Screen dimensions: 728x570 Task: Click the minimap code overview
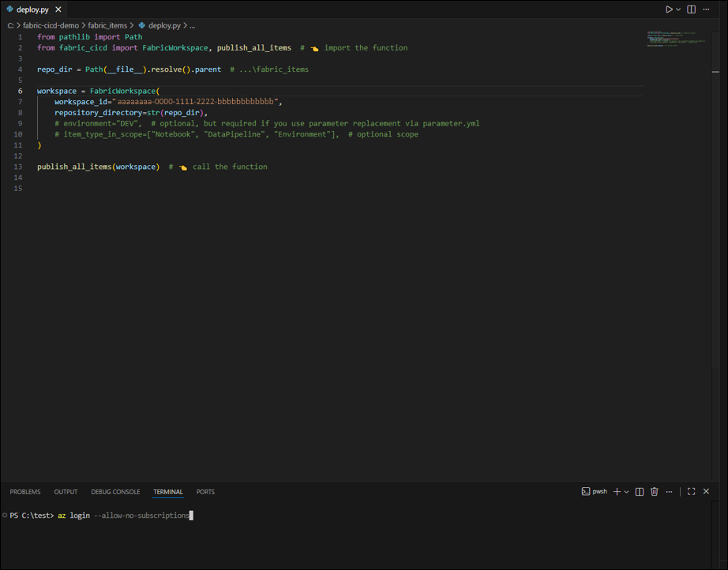677,39
